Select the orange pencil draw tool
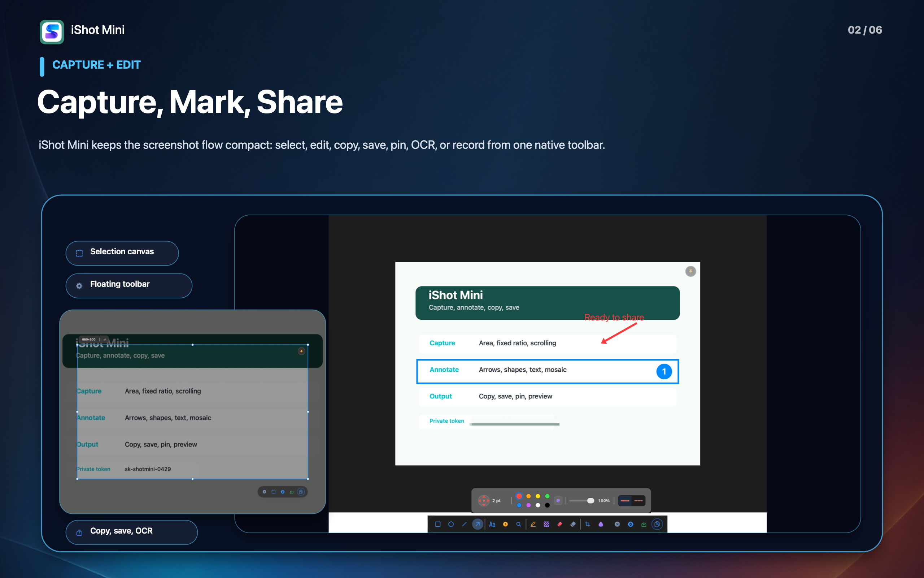Screen dimensions: 924x578 point(533,524)
